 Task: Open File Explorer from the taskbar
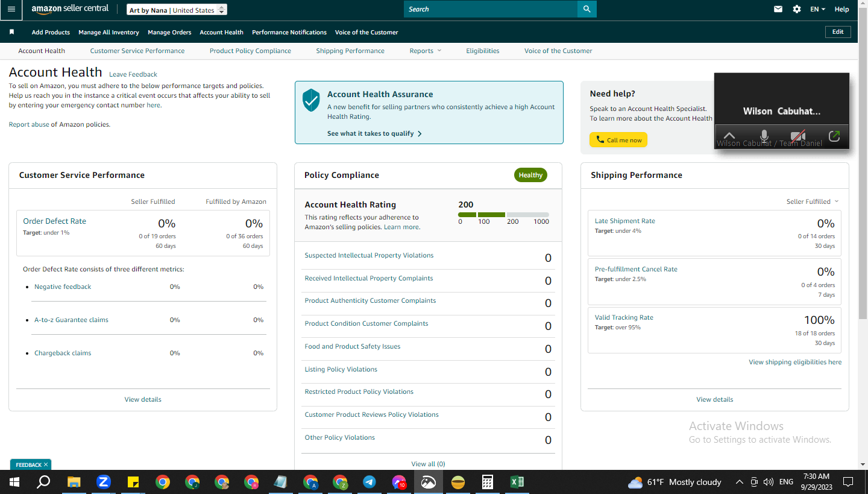tap(74, 482)
